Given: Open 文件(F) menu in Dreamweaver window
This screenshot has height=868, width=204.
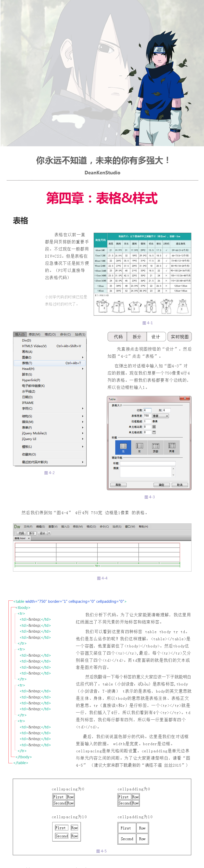Looking at the screenshot, I should pos(28,526).
